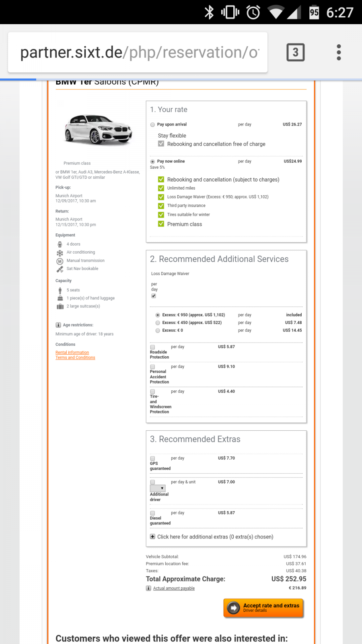Click the Sat Nav satellite icon
The height and width of the screenshot is (644, 362).
tap(60, 269)
